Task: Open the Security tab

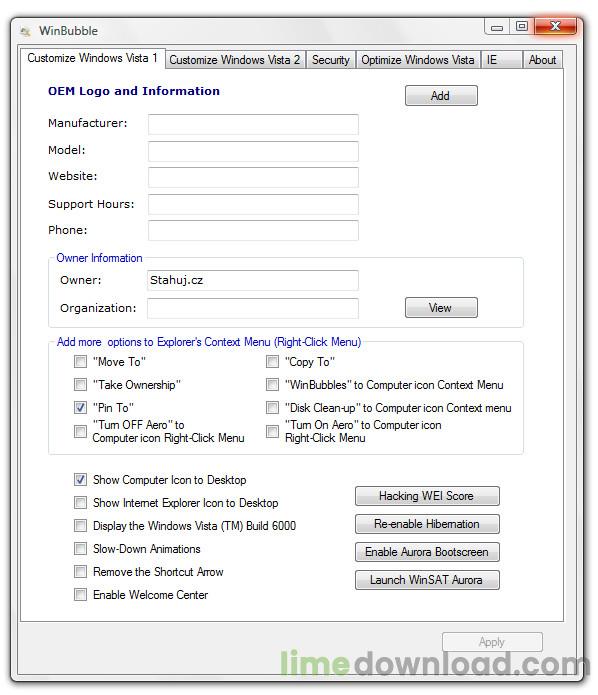Action: click(x=330, y=60)
